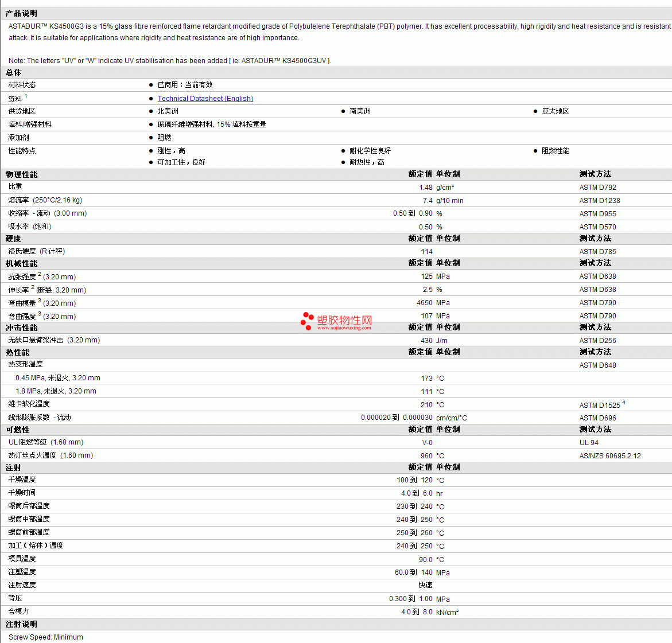
Task: Click the 收缩率 - 流动 (3.00 mm) row label
Action: tap(48, 213)
